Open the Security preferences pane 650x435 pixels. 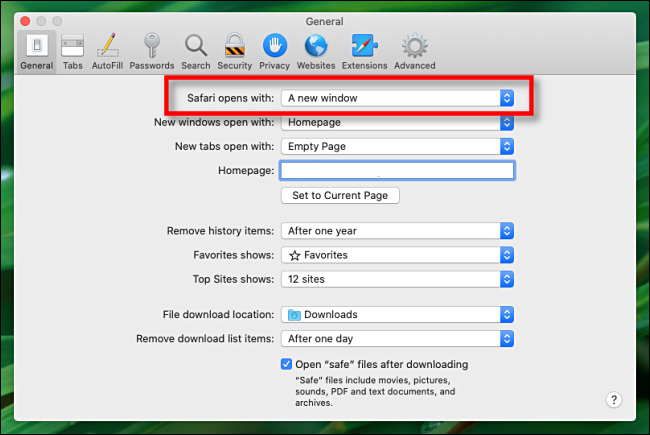coord(235,51)
